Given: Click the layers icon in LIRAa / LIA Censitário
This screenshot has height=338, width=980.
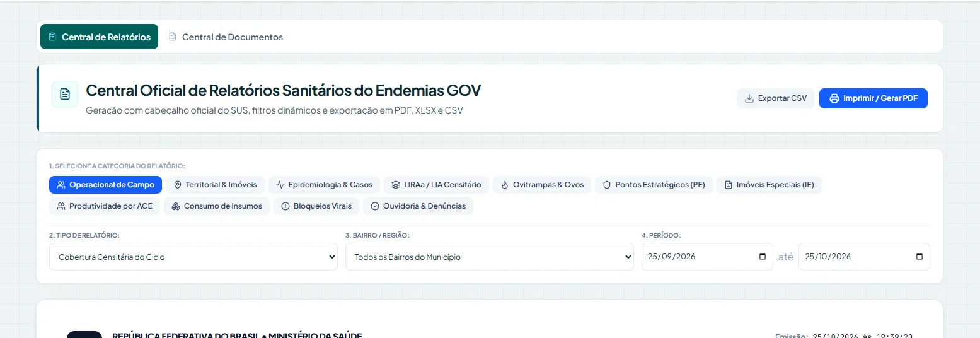Looking at the screenshot, I should (x=396, y=185).
